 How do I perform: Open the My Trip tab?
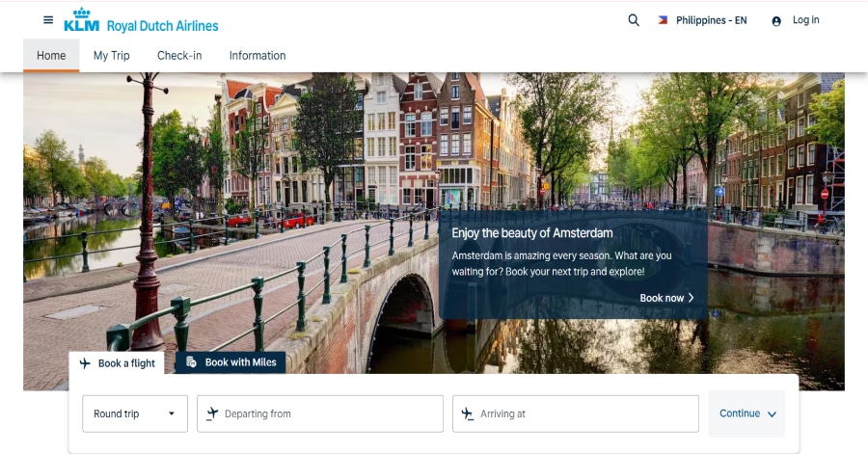pyautogui.click(x=111, y=55)
